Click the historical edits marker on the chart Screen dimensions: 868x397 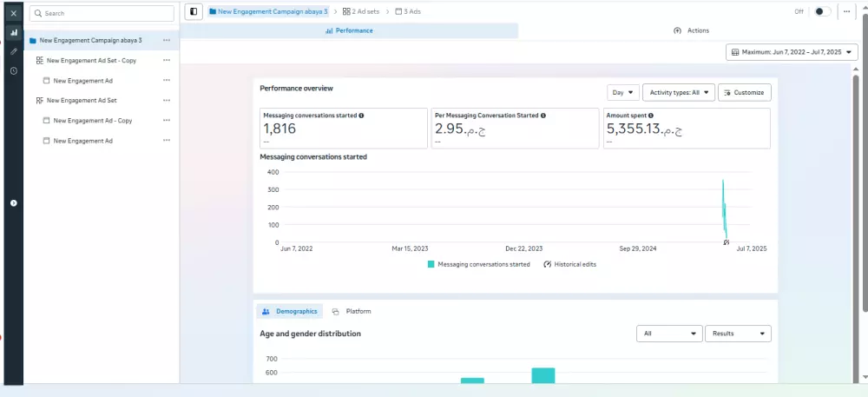pos(727,242)
